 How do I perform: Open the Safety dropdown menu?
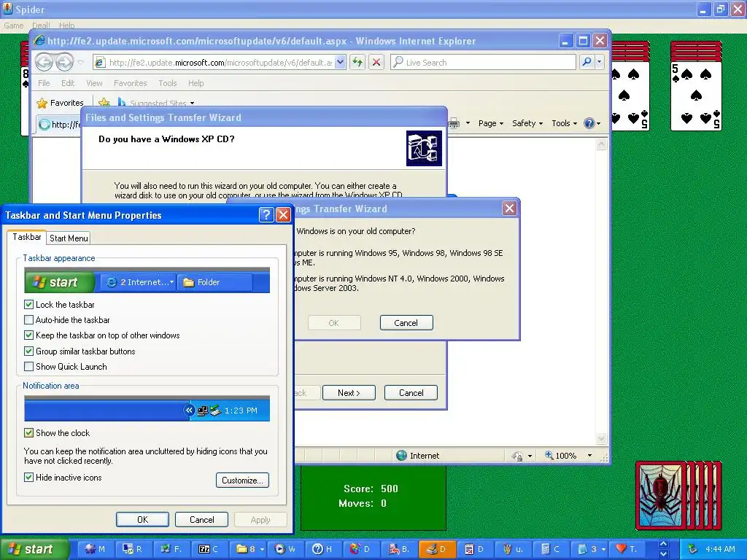tap(527, 123)
